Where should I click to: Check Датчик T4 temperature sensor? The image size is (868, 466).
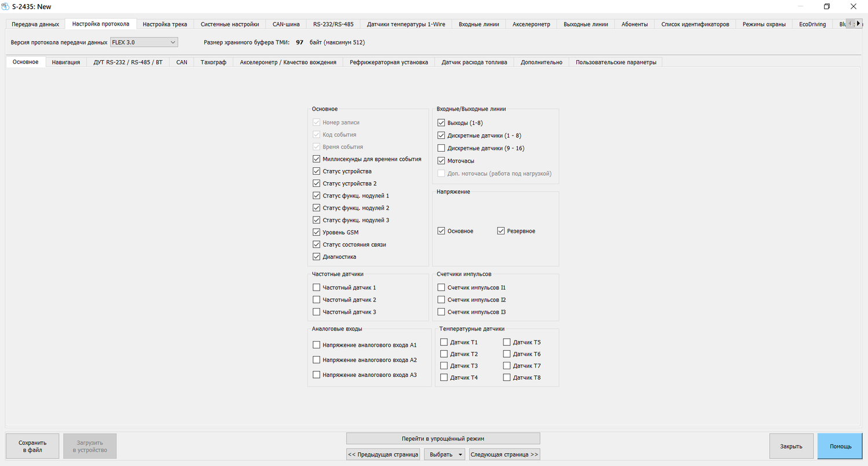point(444,377)
